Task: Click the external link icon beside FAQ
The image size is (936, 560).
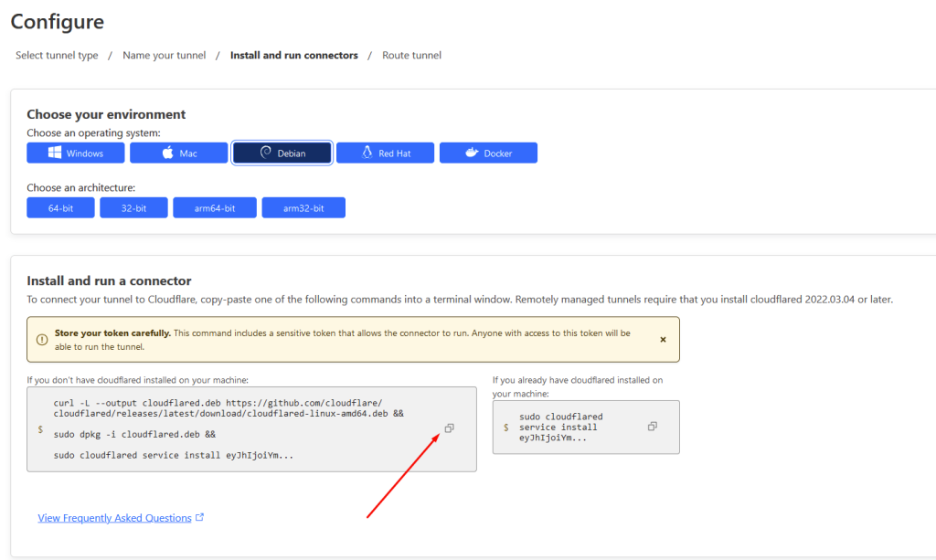Action: tap(199, 517)
